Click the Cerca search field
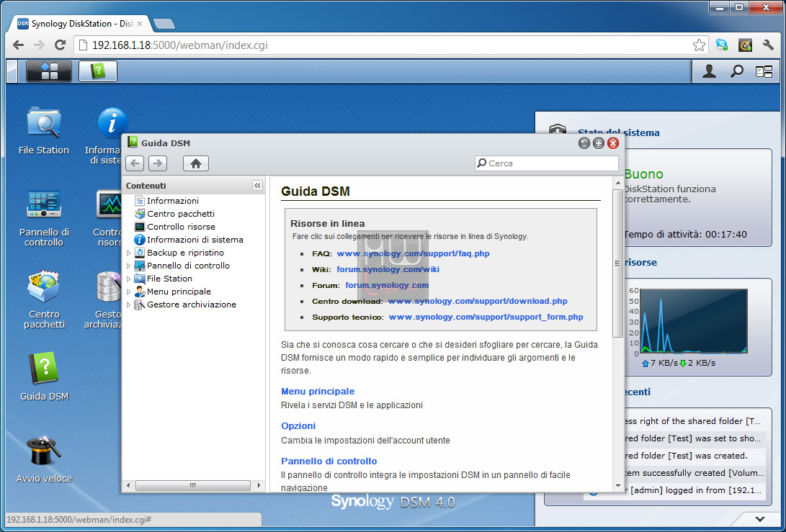Viewport: 786px width, 532px height. pyautogui.click(x=546, y=163)
